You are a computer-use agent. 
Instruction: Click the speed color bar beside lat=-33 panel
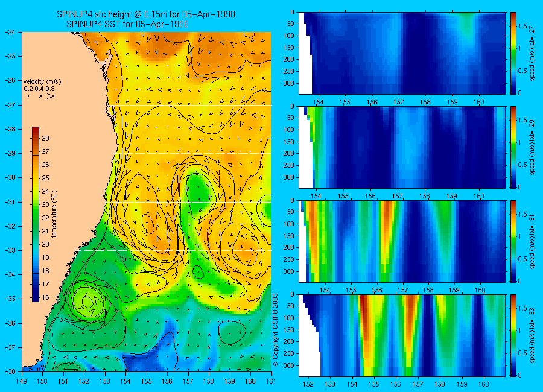coord(513,335)
